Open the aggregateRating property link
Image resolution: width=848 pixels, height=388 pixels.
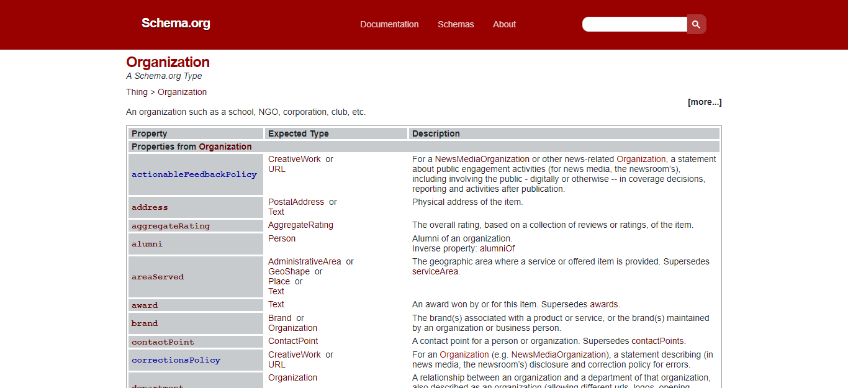(x=170, y=226)
